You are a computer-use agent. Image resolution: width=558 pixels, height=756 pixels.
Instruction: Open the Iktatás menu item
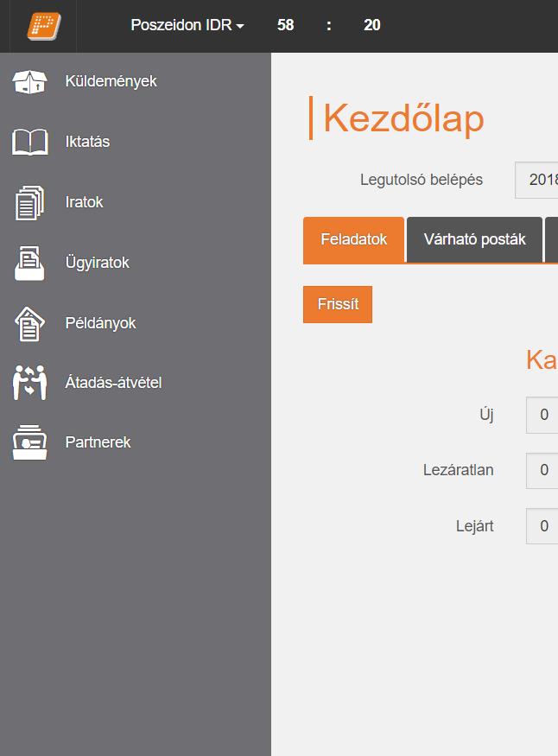pos(87,142)
